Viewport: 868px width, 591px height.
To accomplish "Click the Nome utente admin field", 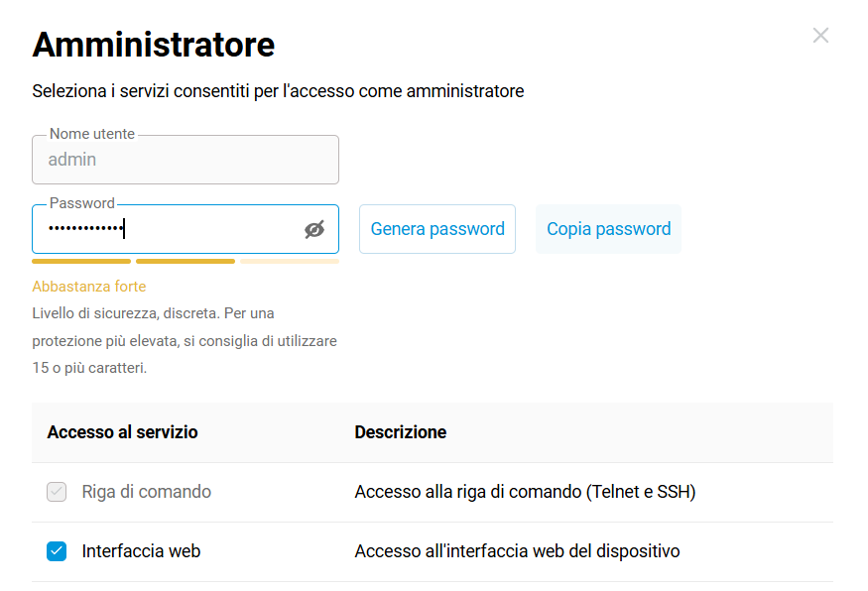I will click(x=185, y=160).
